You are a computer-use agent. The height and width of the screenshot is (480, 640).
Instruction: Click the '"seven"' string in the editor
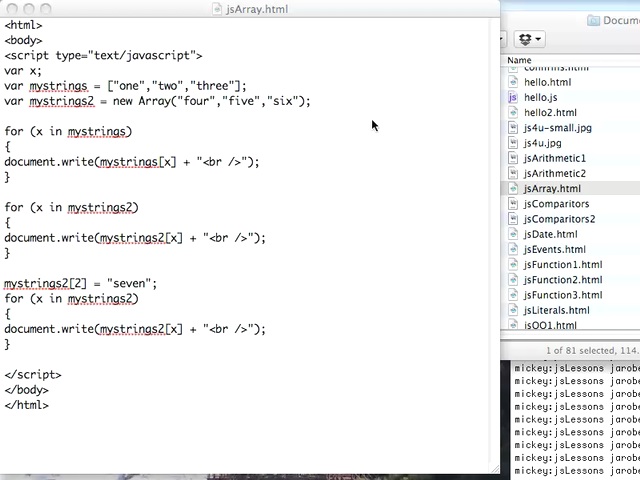tap(129, 283)
